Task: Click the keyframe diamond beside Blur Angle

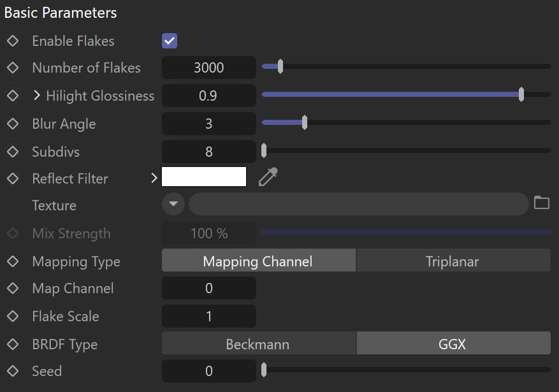Action: tap(13, 124)
